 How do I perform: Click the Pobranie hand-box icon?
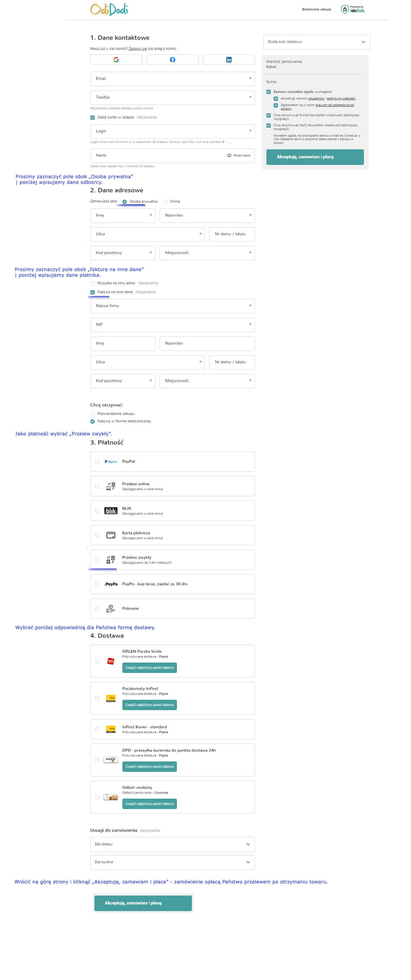(x=111, y=609)
